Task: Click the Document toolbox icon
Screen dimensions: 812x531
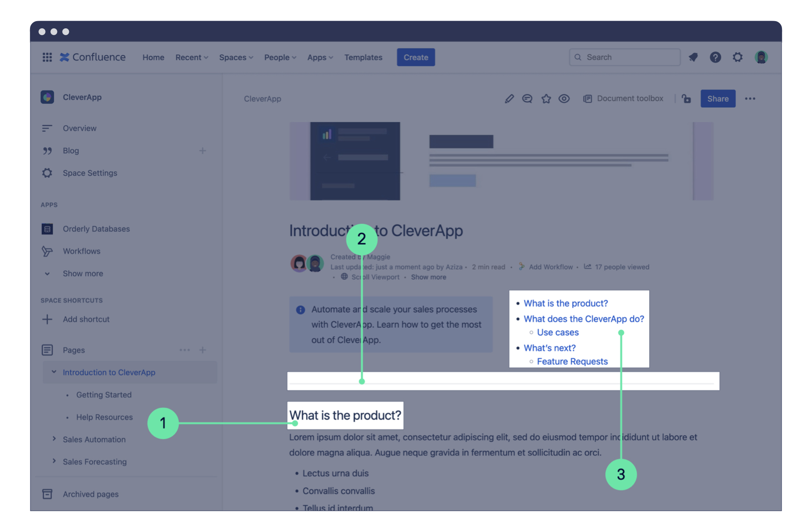Action: click(x=586, y=98)
